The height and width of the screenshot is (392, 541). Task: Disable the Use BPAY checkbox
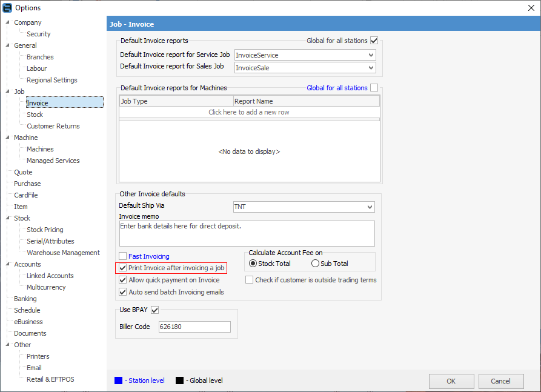[154, 310]
